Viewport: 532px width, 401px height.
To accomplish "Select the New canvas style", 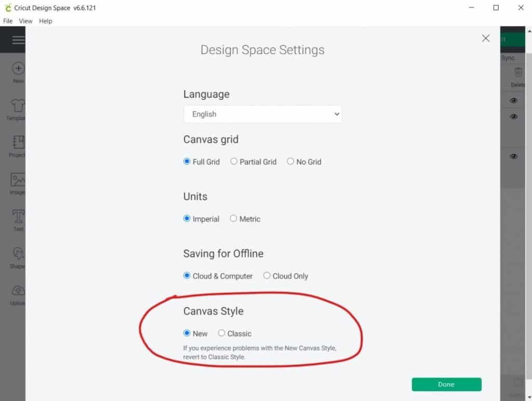I will [187, 333].
